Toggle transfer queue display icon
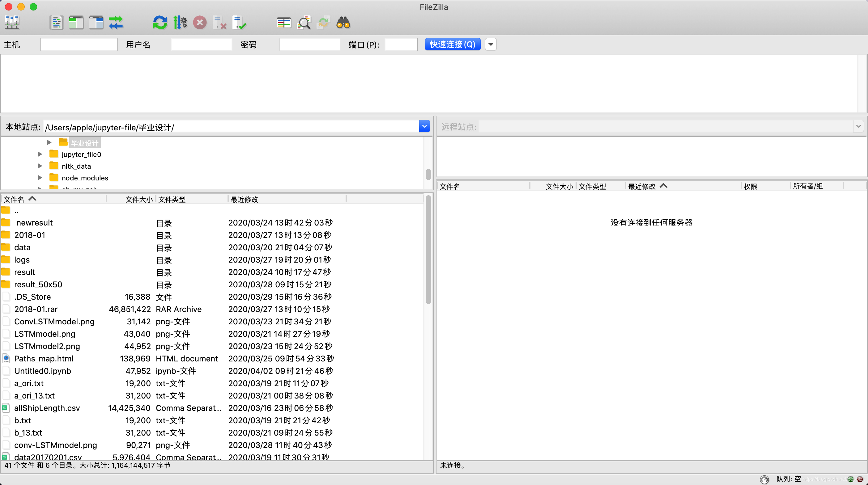 tap(116, 23)
